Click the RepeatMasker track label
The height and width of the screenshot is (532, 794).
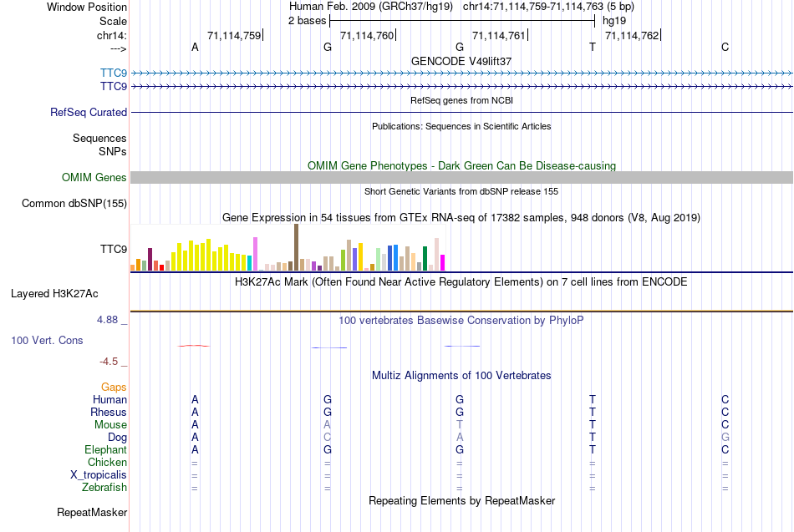pos(92,512)
